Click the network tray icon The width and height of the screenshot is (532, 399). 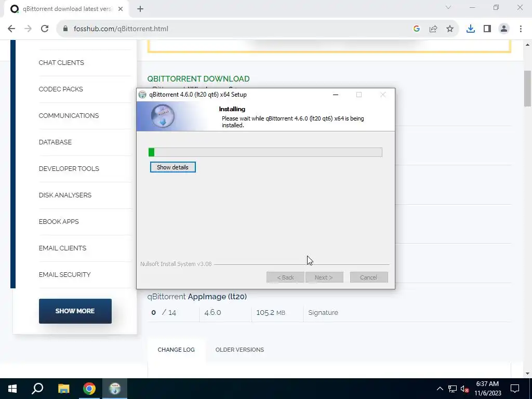[x=453, y=389]
